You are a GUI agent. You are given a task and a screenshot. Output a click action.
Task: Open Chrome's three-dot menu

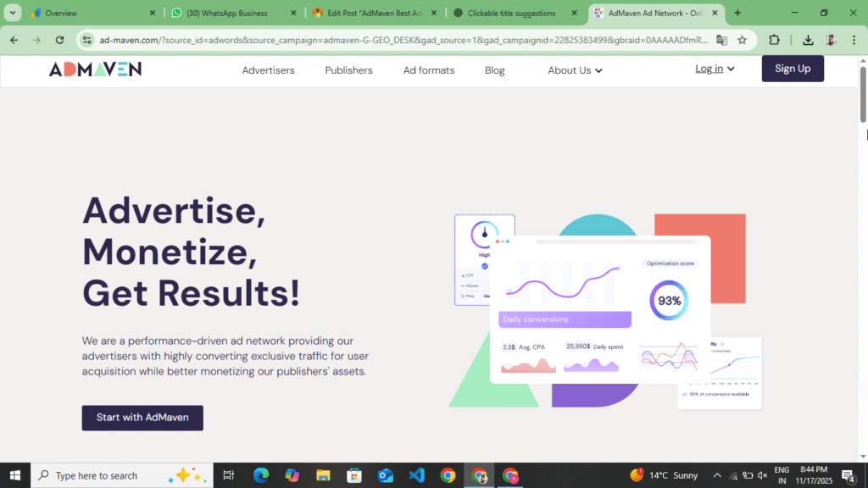(852, 39)
